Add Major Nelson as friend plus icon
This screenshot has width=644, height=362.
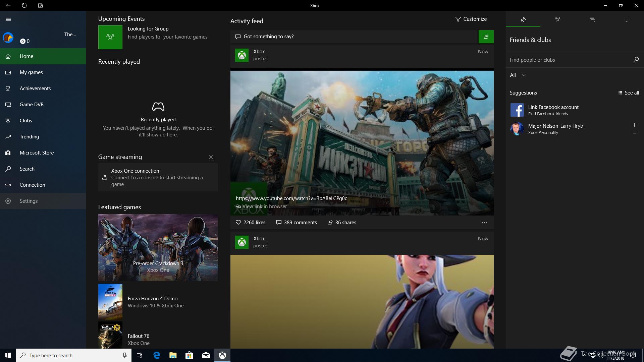tap(634, 125)
